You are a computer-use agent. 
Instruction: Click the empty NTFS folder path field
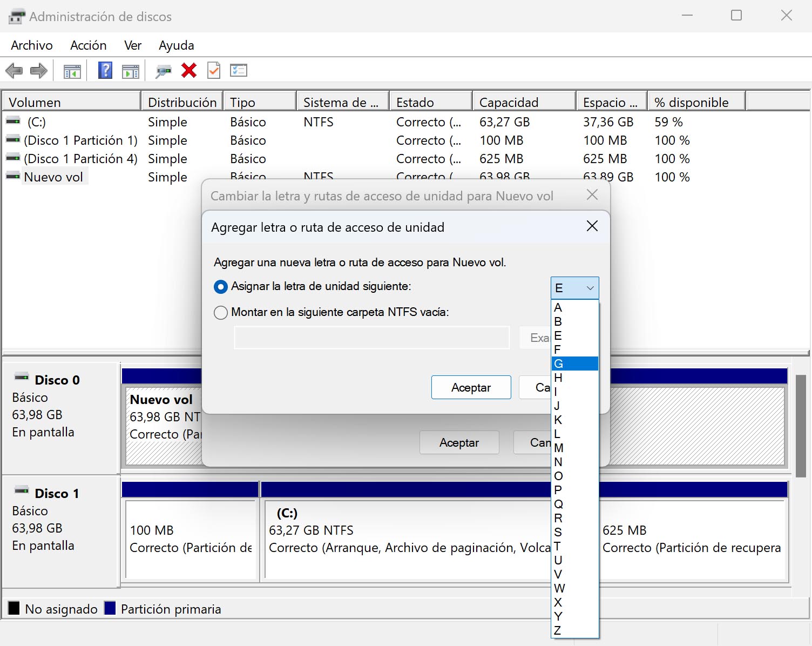pos(371,338)
